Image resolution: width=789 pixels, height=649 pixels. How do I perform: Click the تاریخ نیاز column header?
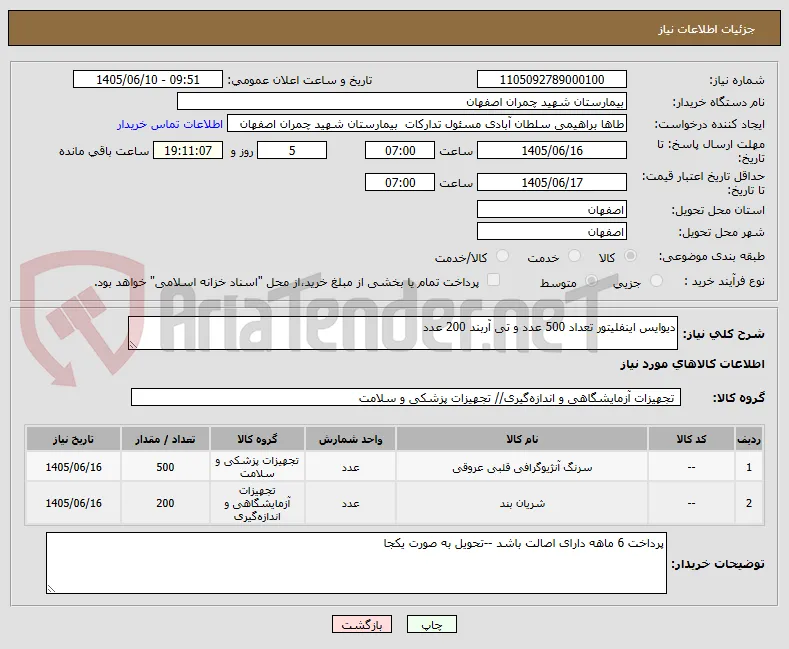point(73,439)
